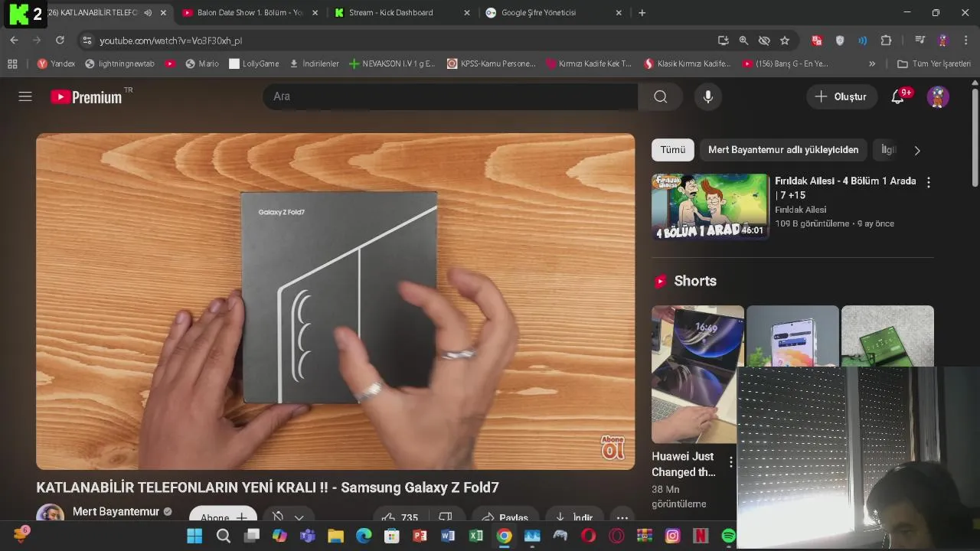Viewport: 980px width, 551px height.
Task: Open the red translate extension icon
Action: click(x=817, y=41)
